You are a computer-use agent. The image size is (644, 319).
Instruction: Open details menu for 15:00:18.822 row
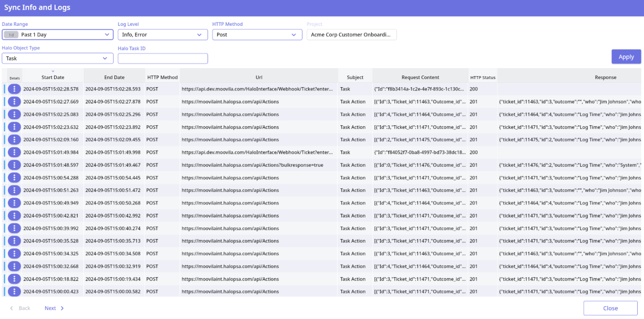14,279
